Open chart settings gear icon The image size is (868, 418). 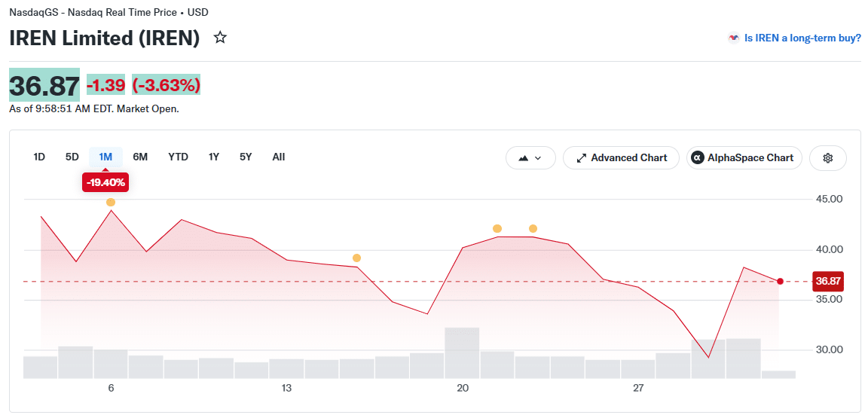click(x=827, y=158)
